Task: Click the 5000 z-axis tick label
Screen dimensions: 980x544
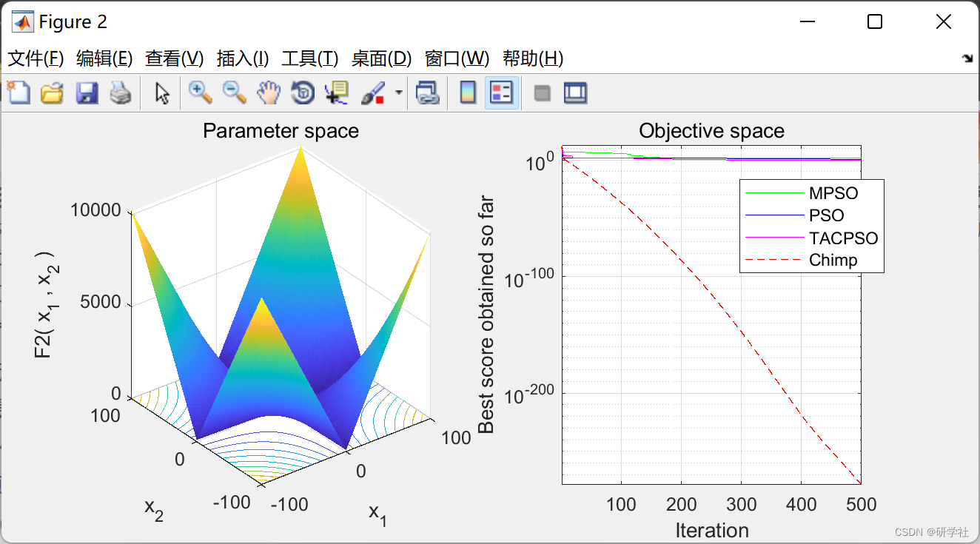Action: 100,302
